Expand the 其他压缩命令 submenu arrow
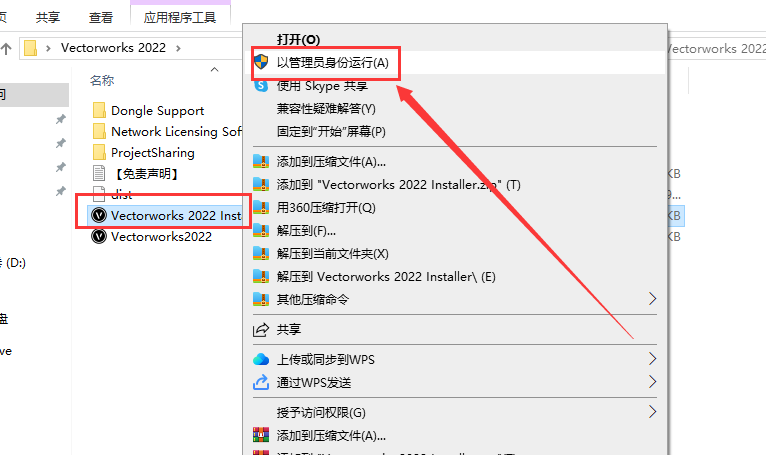Image resolution: width=766 pixels, height=455 pixels. pos(652,299)
